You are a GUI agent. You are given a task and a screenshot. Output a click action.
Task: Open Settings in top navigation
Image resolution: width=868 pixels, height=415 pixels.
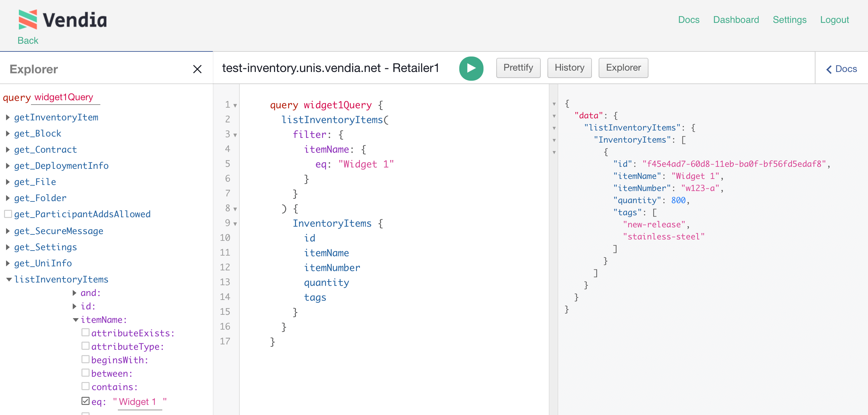(789, 20)
